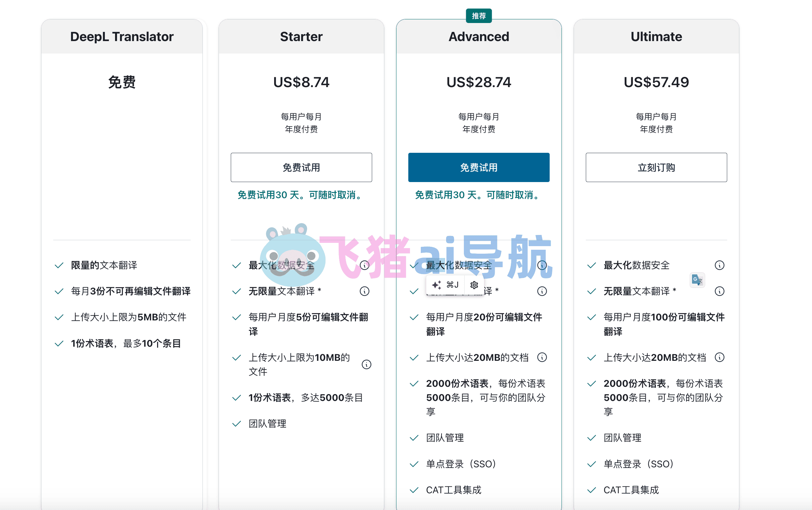Click Starter plan free trial button
This screenshot has width=812, height=510.
(x=301, y=168)
